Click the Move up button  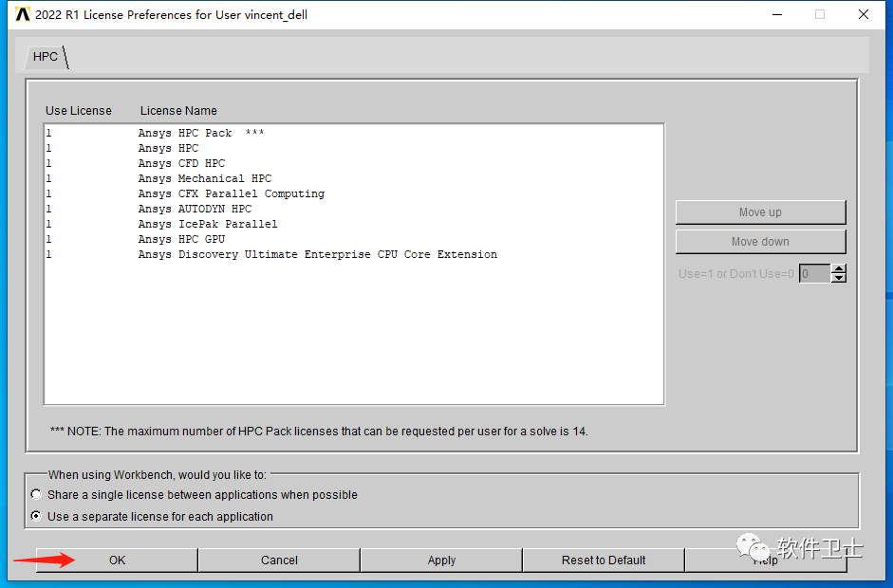760,212
